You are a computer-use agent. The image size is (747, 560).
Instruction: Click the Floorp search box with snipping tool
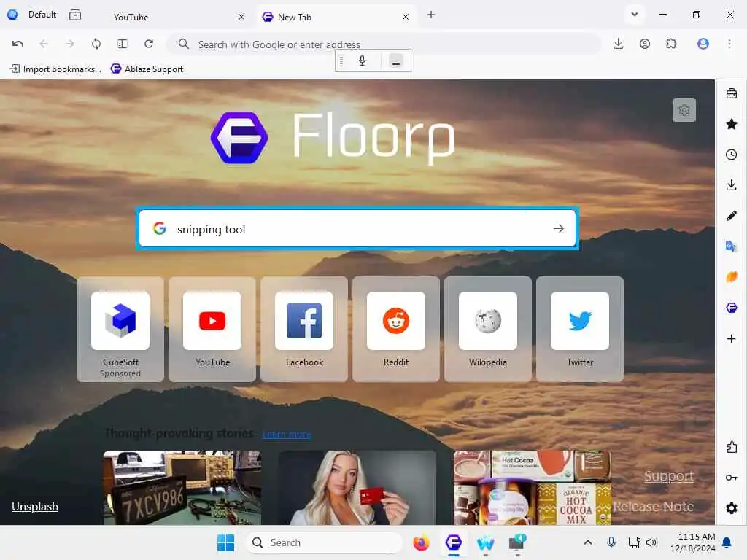pos(357,229)
